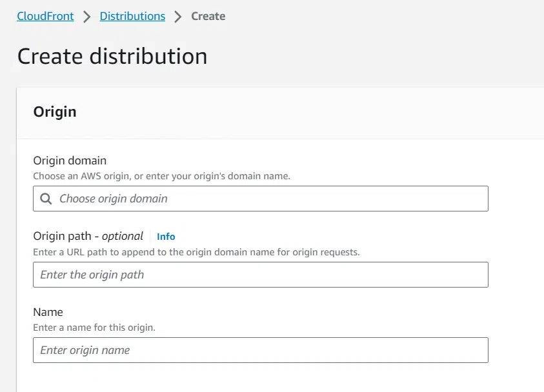Go to the Distributions breadcrumb link

132,16
